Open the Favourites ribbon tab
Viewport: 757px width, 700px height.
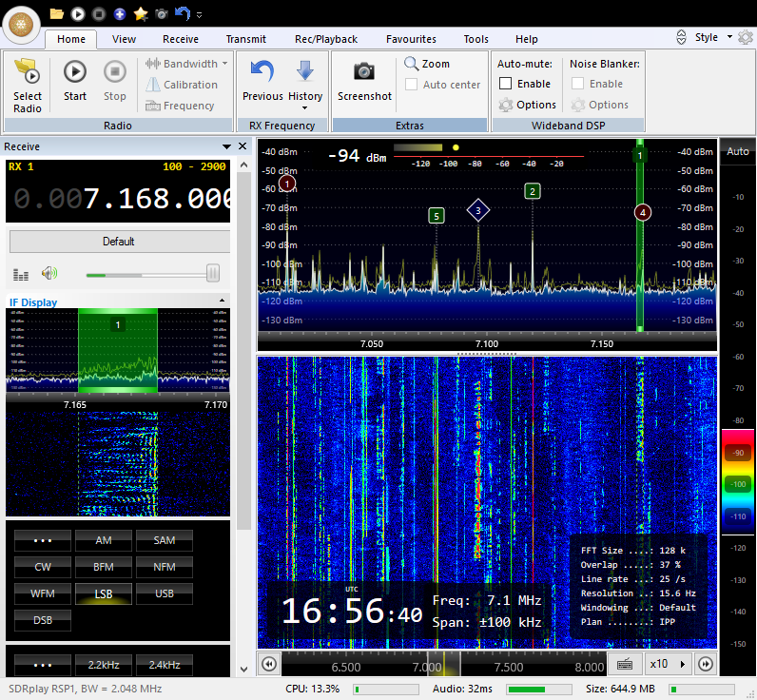[411, 39]
